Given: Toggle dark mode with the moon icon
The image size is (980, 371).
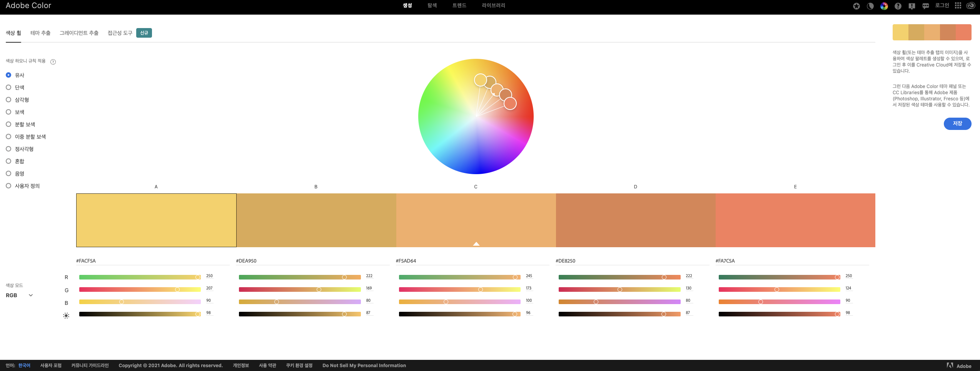Looking at the screenshot, I should 870,6.
